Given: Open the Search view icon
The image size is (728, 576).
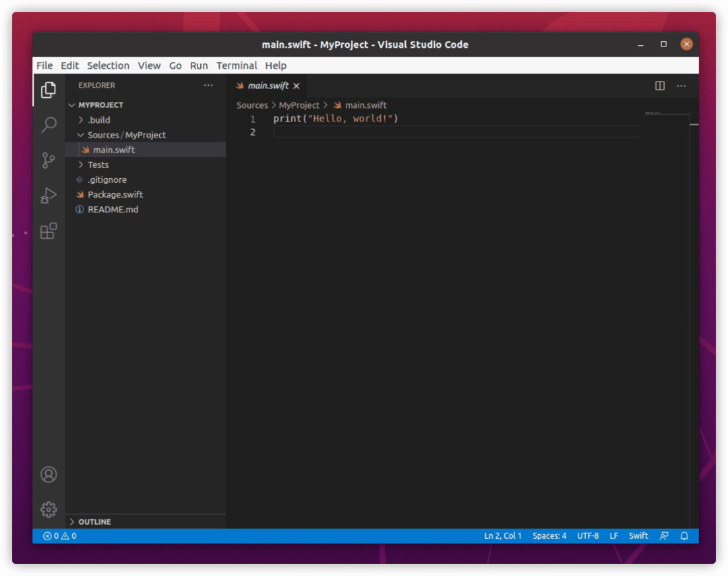Looking at the screenshot, I should 49,125.
